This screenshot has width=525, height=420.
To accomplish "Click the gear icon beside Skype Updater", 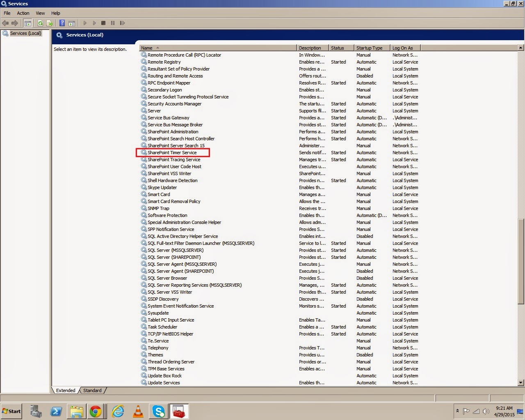I will pos(144,187).
